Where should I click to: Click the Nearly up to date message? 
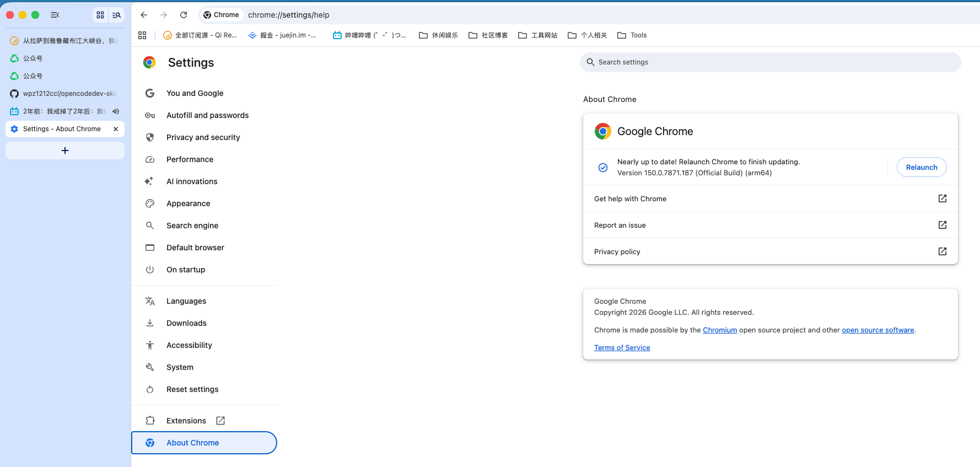708,162
